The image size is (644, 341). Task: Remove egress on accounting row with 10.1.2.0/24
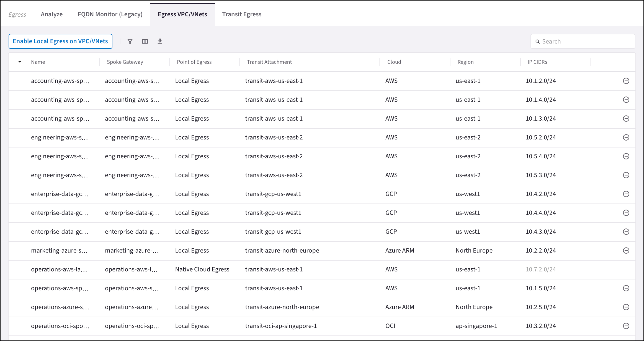click(x=626, y=81)
